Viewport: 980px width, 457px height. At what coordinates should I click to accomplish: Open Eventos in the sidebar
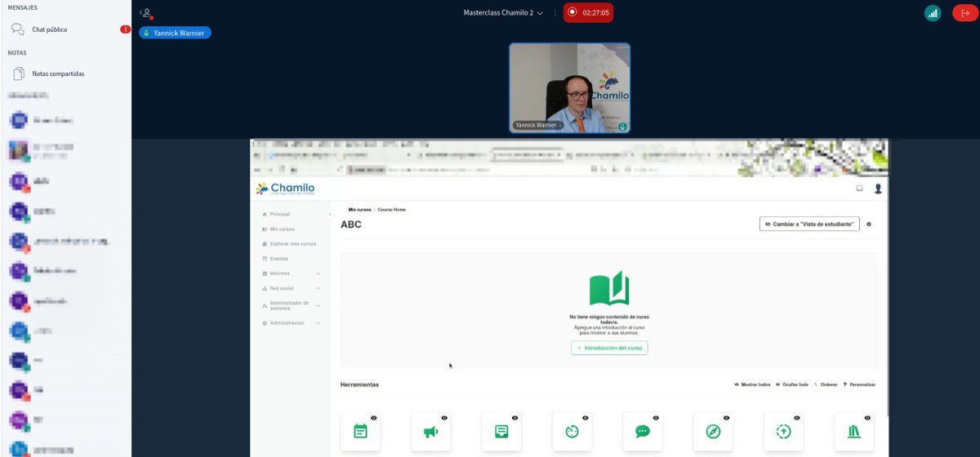(x=278, y=258)
